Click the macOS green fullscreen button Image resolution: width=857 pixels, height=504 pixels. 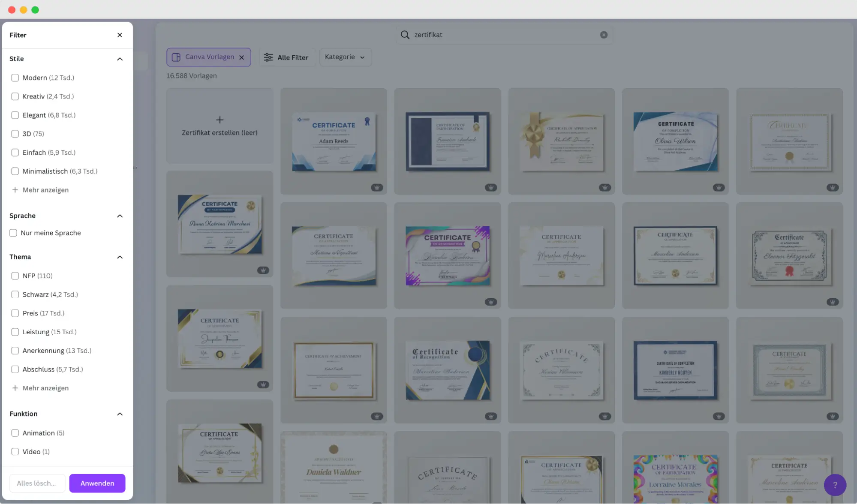tap(35, 9)
